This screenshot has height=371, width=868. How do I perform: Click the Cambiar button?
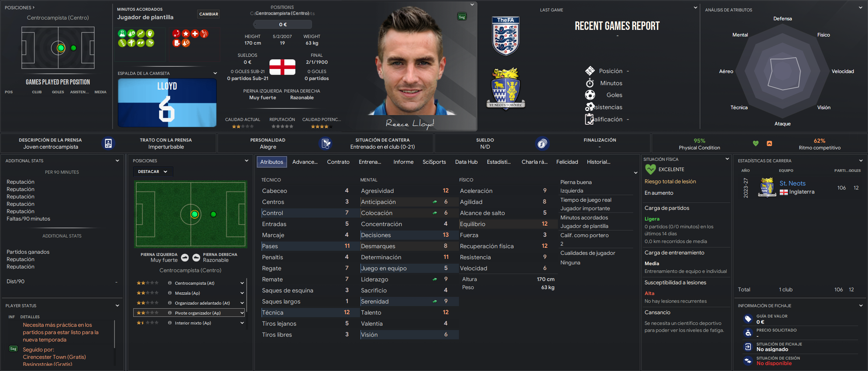(x=209, y=14)
